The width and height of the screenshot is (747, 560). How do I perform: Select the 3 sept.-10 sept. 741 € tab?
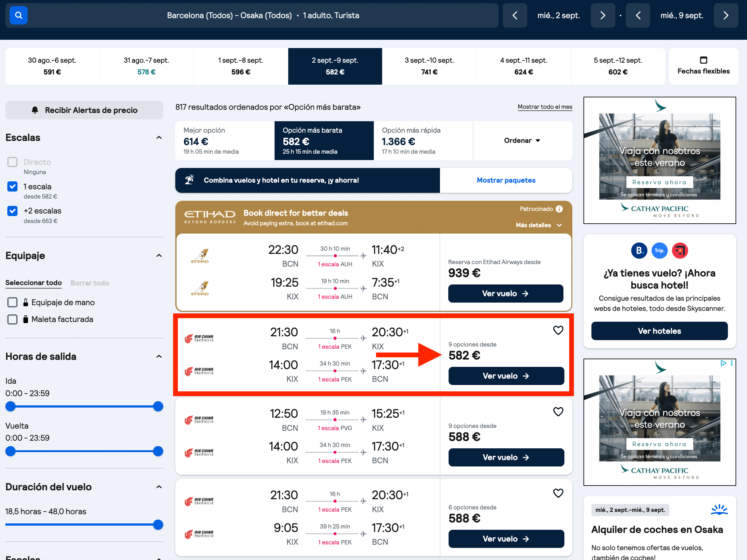pos(429,66)
